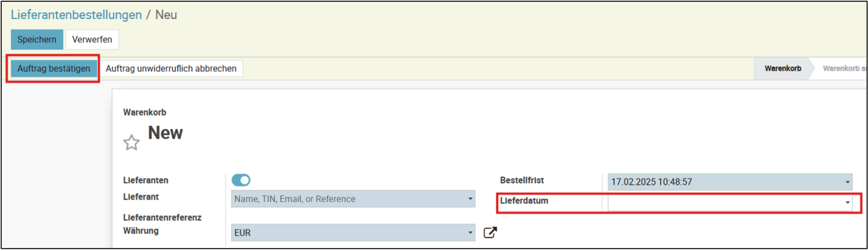Expand the Bestellfrist date picker arrow
This screenshot has height=251, width=868.
click(847, 183)
